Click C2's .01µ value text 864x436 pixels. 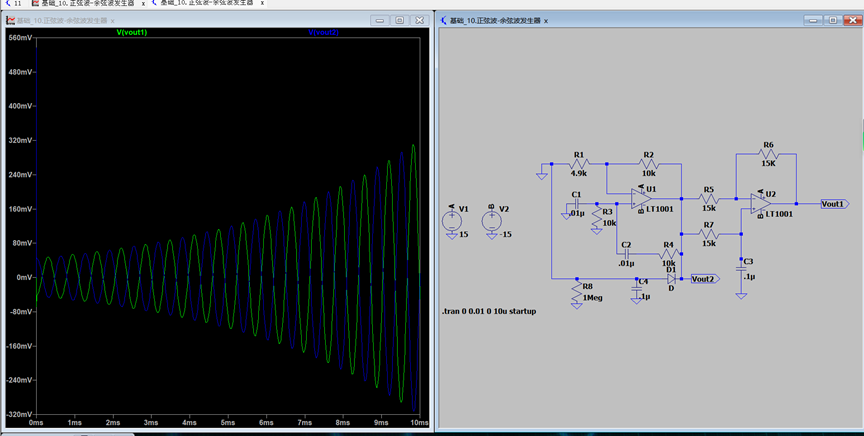click(627, 263)
